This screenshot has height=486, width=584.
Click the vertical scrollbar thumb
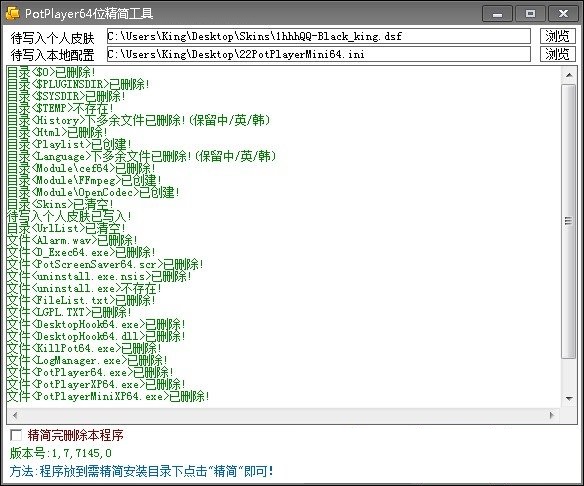point(568,221)
